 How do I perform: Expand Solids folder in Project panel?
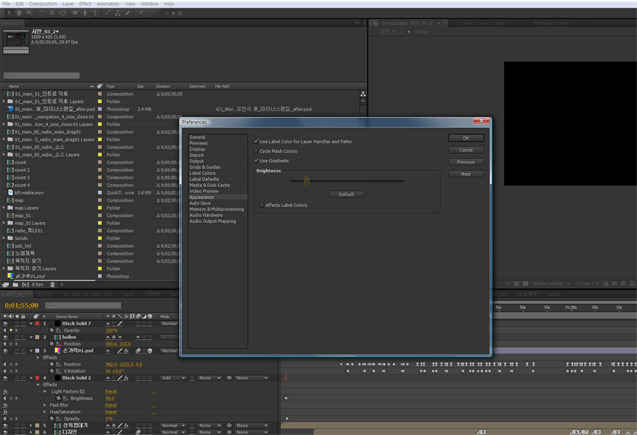click(4, 238)
